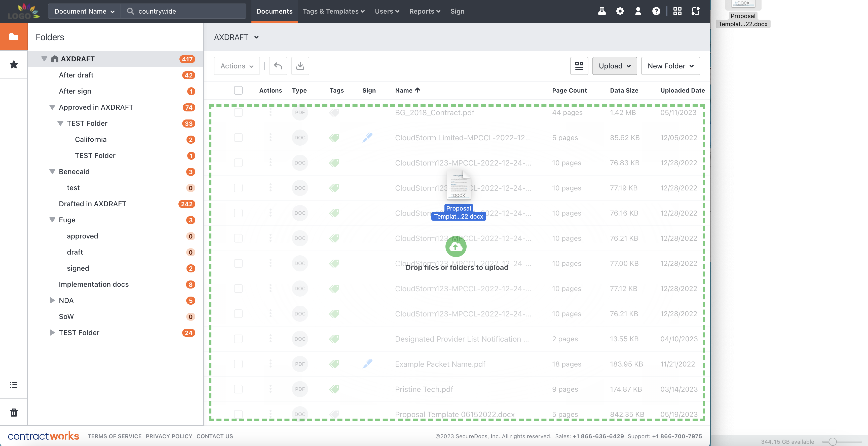Screen dimensions: 868x446
Task: Click the tag icon for Pristine Tech.pdf
Action: point(334,389)
